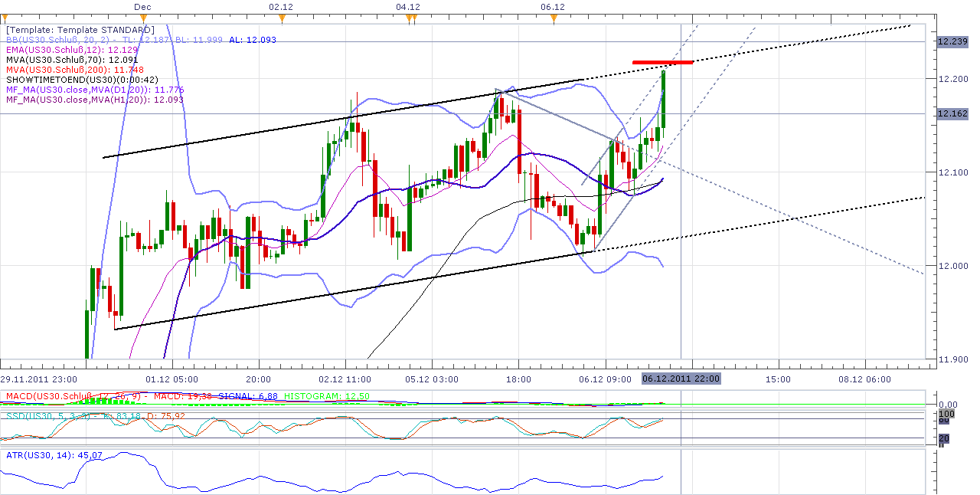The height and width of the screenshot is (495, 980).
Task: Select the red horizontal resistance line
Action: pyautogui.click(x=662, y=63)
